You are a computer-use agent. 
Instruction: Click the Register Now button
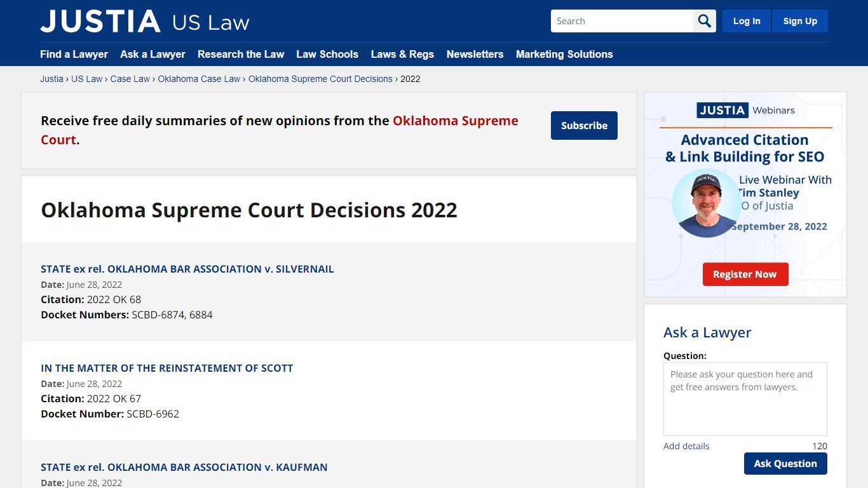[x=745, y=274]
